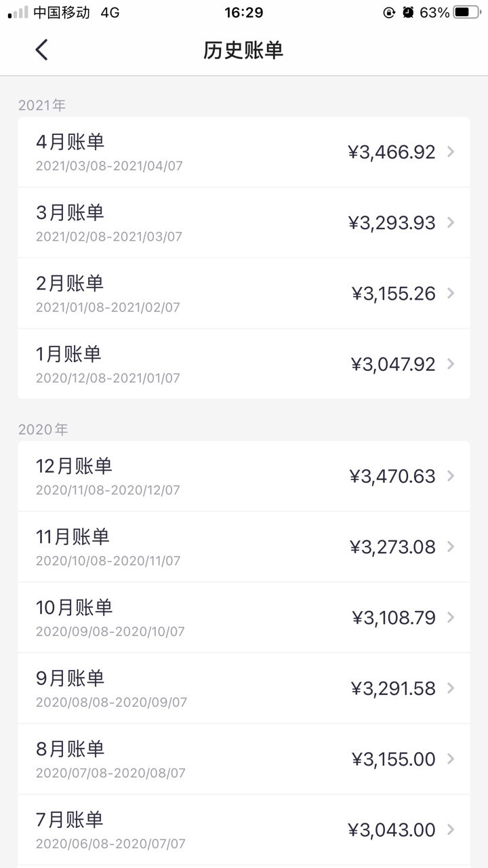Tap the 1月账单 label
The height and width of the screenshot is (868, 488).
click(x=68, y=353)
